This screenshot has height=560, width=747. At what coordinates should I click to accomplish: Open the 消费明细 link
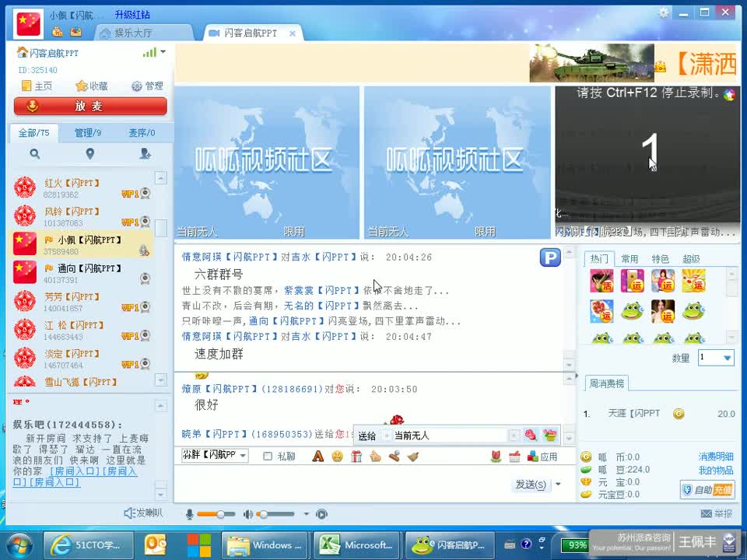pyautogui.click(x=716, y=457)
